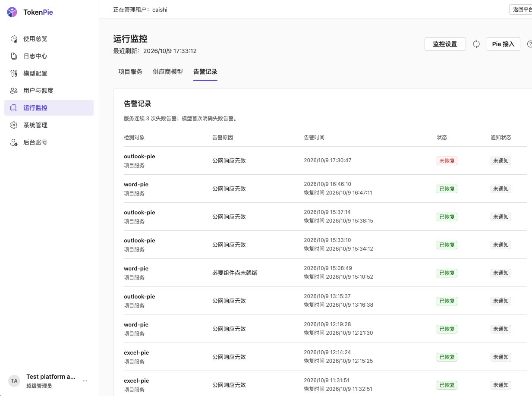Click the TokenPie logo icon
The image size is (532, 396).
(12, 12)
